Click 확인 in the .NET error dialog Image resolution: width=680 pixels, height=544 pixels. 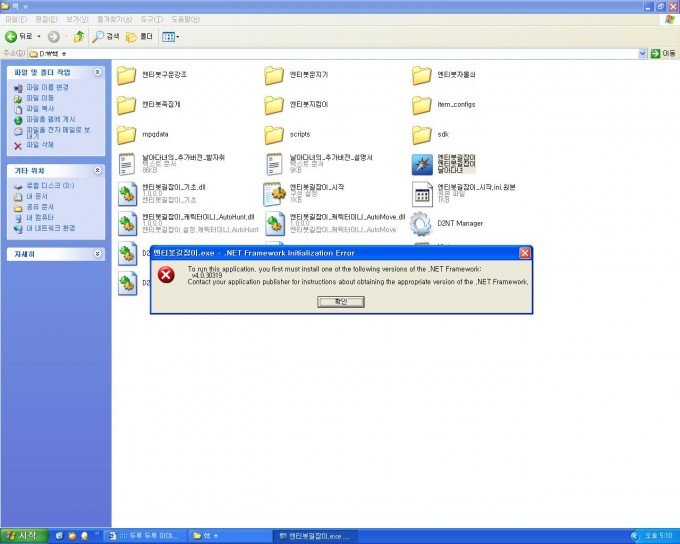[x=341, y=302]
